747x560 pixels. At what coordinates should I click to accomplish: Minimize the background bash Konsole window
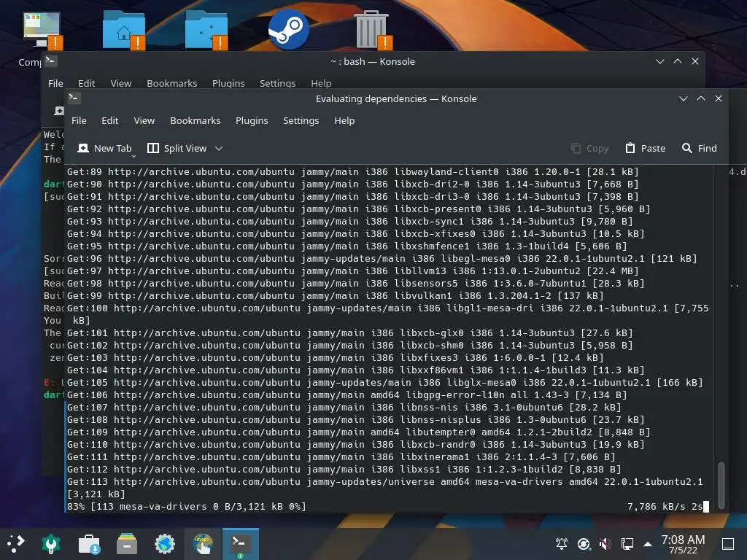tap(659, 61)
